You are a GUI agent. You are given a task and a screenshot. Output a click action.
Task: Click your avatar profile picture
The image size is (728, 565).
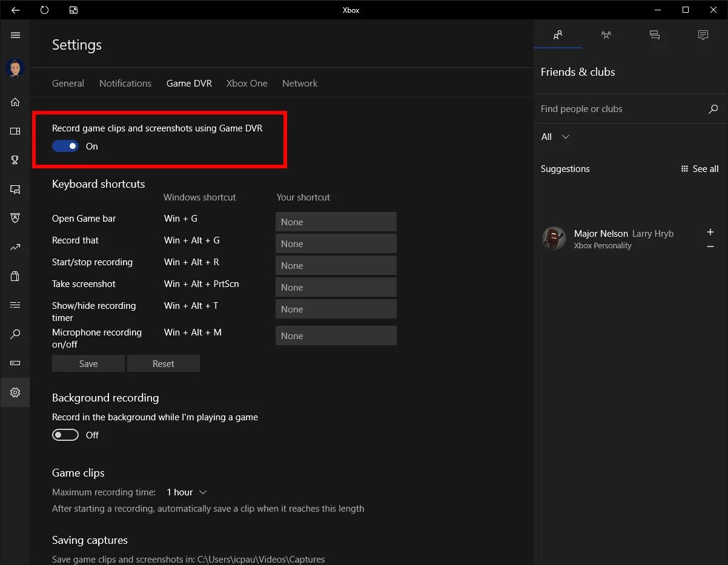(x=15, y=68)
